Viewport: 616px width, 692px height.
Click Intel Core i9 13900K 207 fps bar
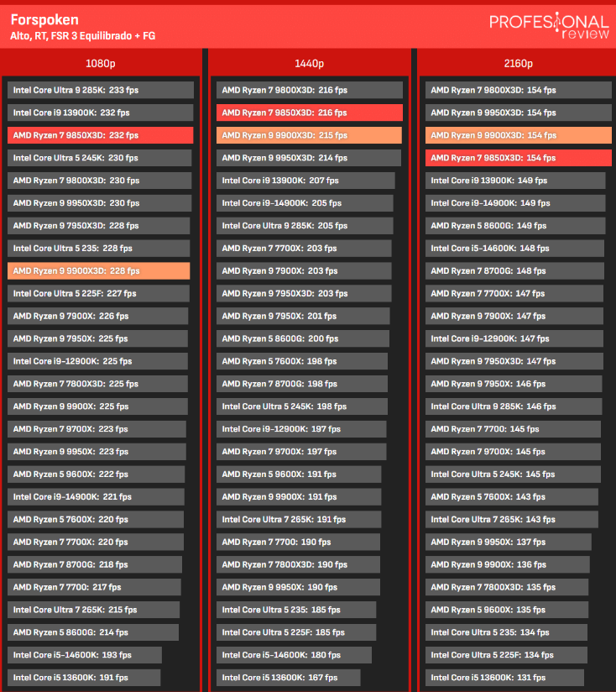(x=305, y=181)
